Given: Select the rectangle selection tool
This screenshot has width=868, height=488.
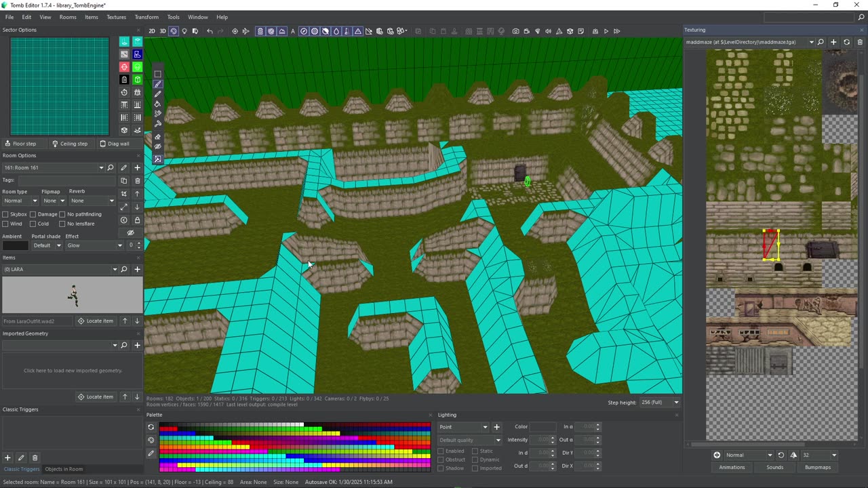Looking at the screenshot, I should [157, 74].
